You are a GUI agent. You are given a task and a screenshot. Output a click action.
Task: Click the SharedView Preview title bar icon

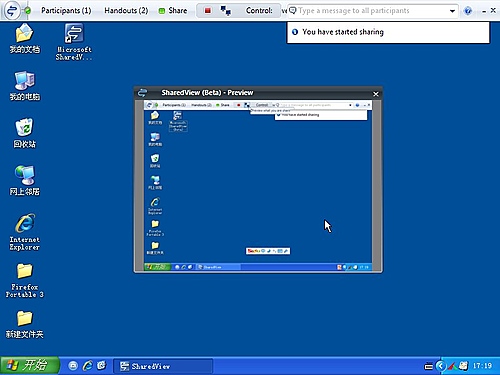[142, 92]
